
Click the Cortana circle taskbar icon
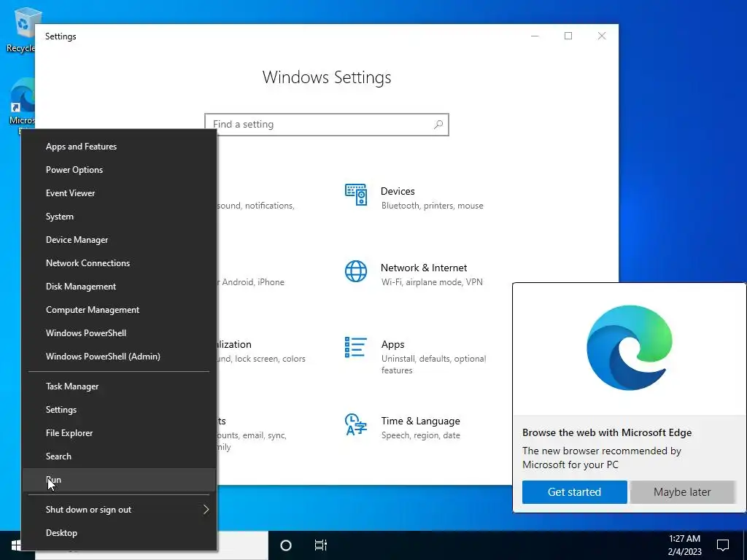tap(286, 545)
